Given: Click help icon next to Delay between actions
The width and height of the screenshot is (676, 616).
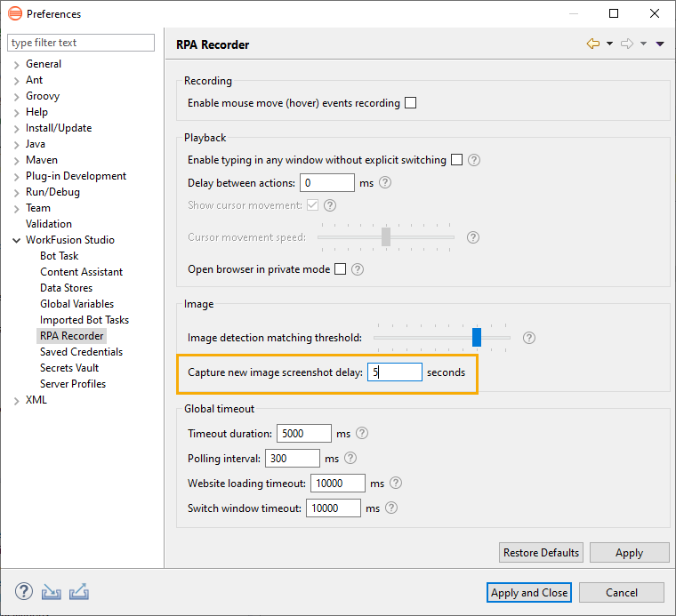Looking at the screenshot, I should coord(385,182).
